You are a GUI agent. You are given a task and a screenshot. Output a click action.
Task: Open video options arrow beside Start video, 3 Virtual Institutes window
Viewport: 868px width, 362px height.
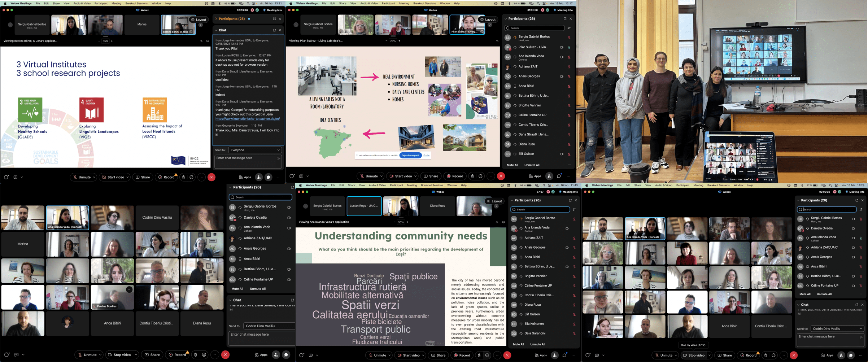128,177
